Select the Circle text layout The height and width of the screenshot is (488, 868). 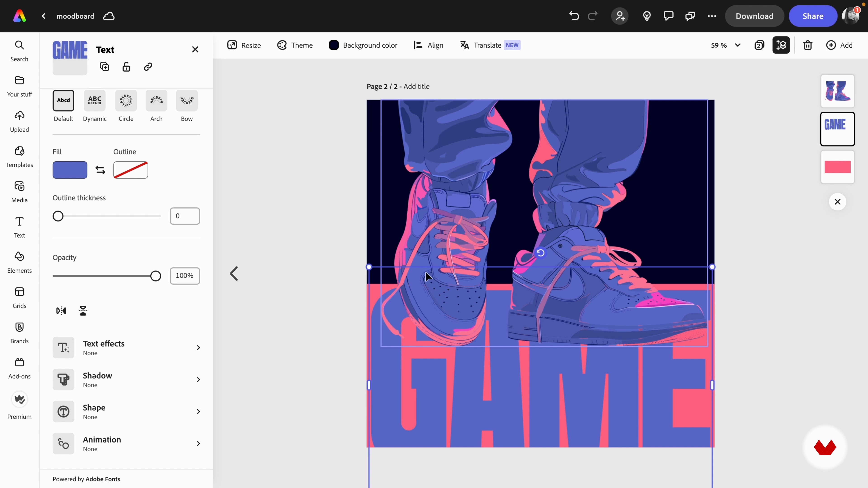(126, 101)
